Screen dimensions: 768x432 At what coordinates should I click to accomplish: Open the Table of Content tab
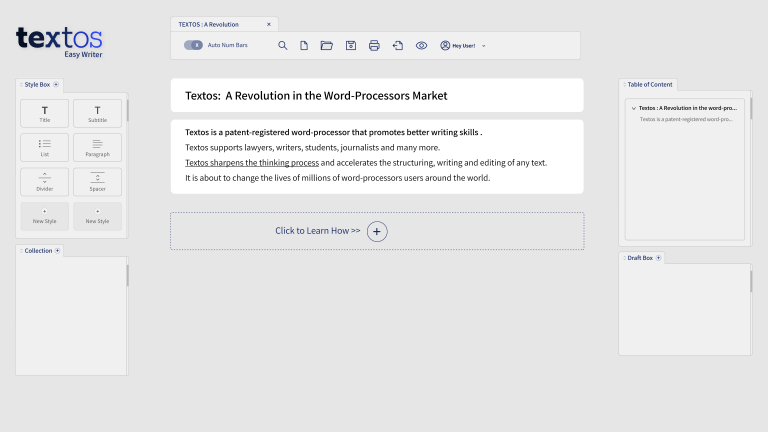pos(649,85)
